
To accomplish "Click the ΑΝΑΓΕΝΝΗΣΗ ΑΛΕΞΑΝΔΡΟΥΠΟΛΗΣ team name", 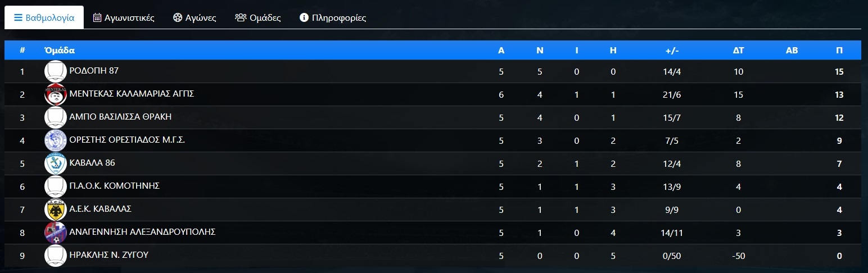I will [x=142, y=233].
